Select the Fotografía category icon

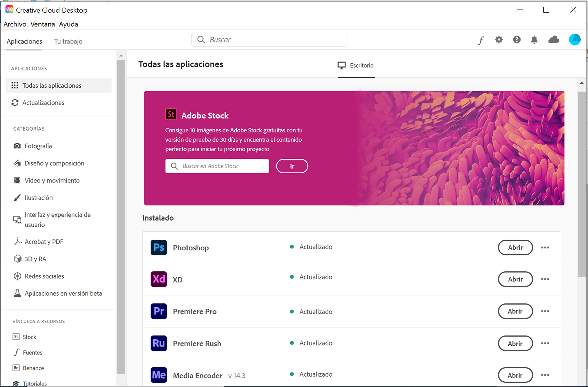tap(18, 146)
